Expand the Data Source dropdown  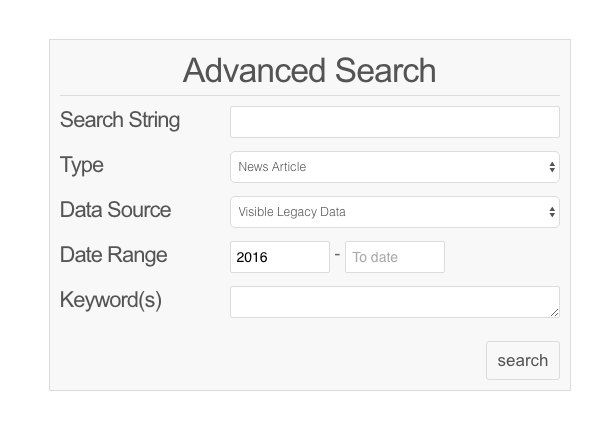coord(394,212)
